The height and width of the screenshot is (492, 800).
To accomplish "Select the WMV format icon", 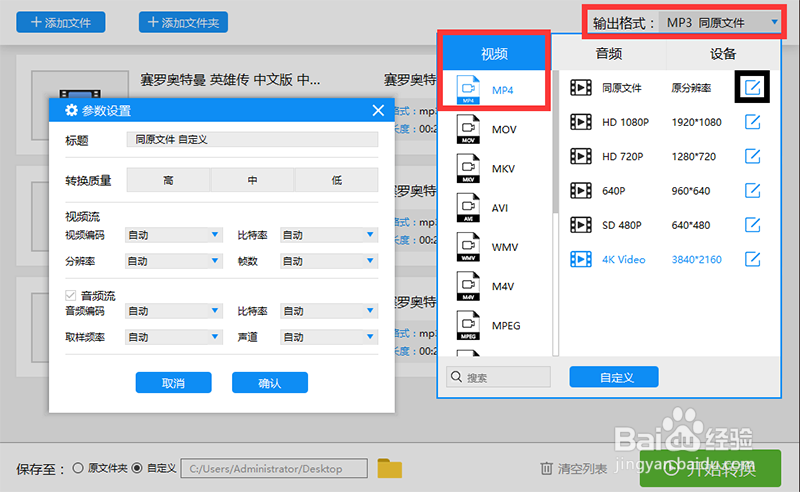I will [x=468, y=247].
